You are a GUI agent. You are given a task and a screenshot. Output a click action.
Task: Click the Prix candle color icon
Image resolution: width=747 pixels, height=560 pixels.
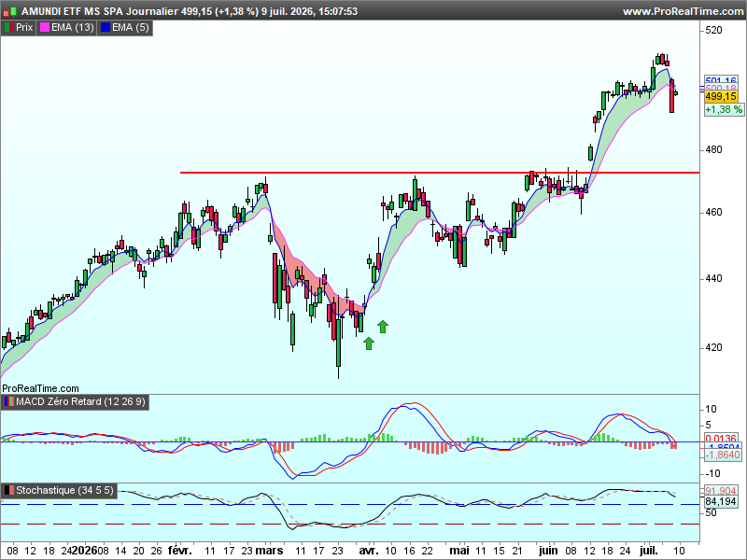(x=9, y=28)
